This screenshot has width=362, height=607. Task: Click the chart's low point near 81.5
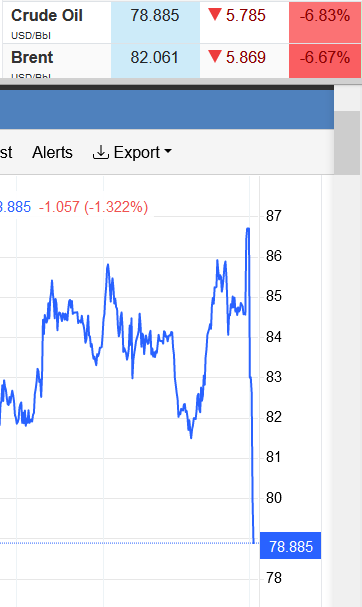coord(191,437)
